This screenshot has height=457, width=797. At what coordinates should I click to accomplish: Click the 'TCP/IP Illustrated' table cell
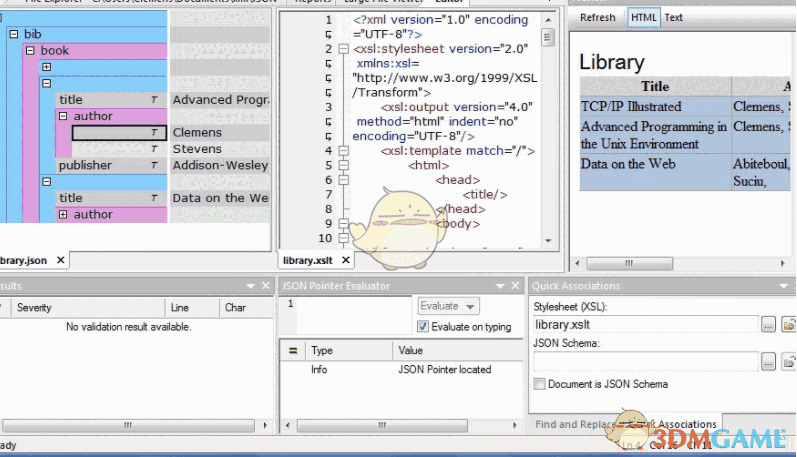pos(655,106)
